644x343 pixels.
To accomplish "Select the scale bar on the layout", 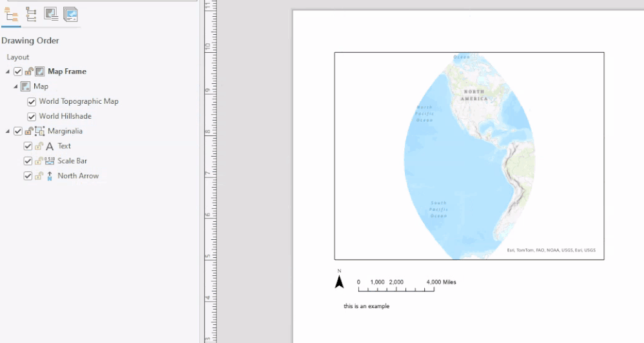I will click(x=407, y=286).
